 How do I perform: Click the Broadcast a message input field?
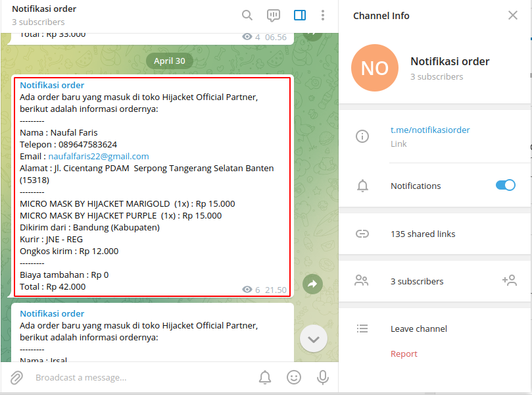(x=132, y=377)
